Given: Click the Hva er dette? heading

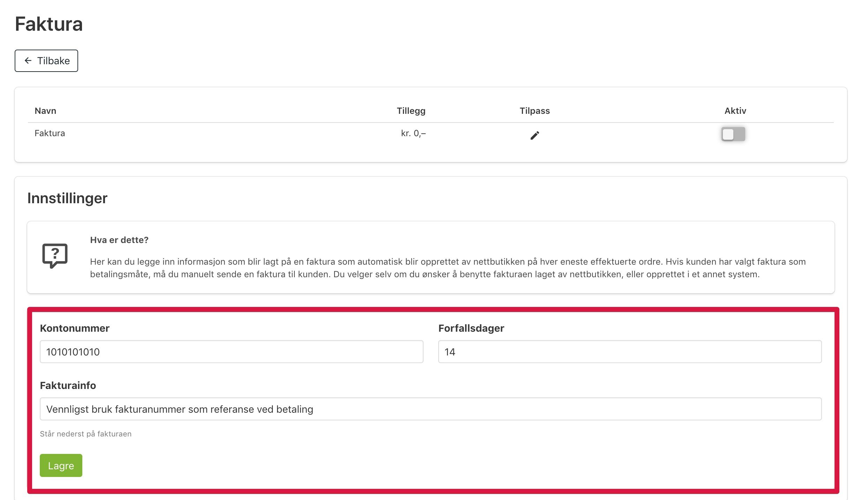Looking at the screenshot, I should click(x=119, y=240).
